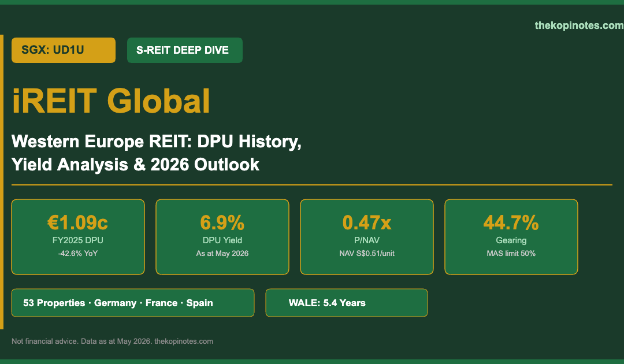Click the 0.47x value
Viewport: 624px width, 364px height.
click(x=367, y=222)
